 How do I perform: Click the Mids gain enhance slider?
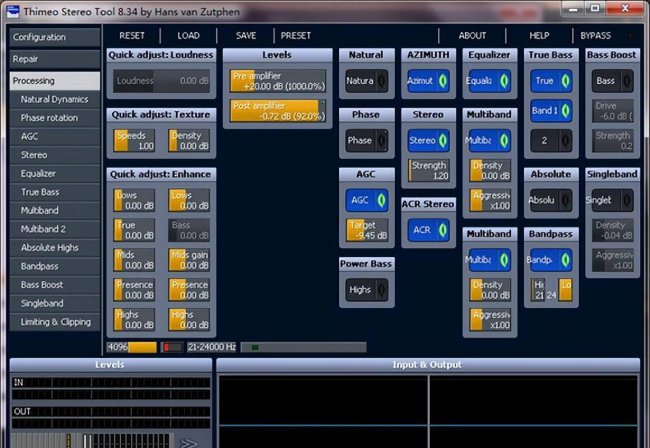click(x=189, y=260)
